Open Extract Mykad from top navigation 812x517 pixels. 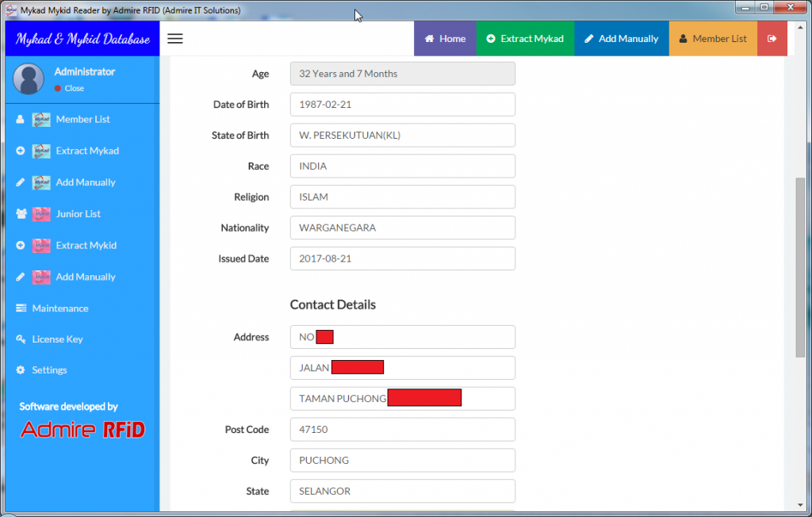pos(525,39)
